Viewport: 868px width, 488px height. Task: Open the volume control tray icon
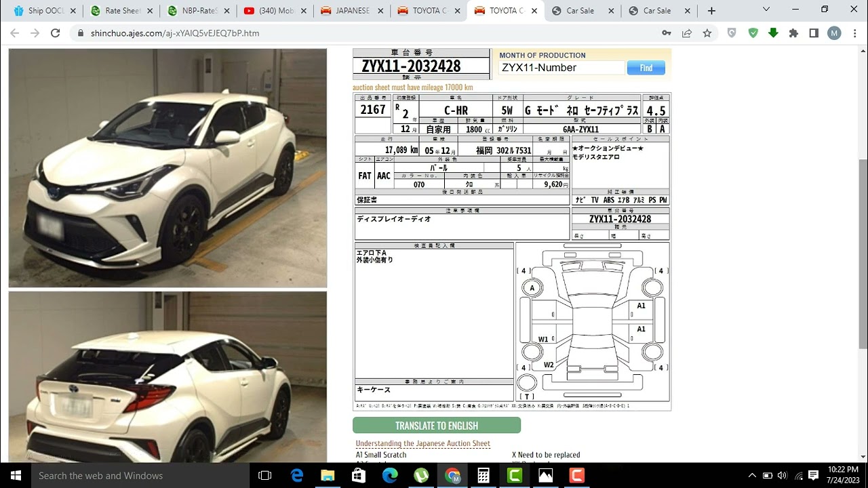click(783, 476)
